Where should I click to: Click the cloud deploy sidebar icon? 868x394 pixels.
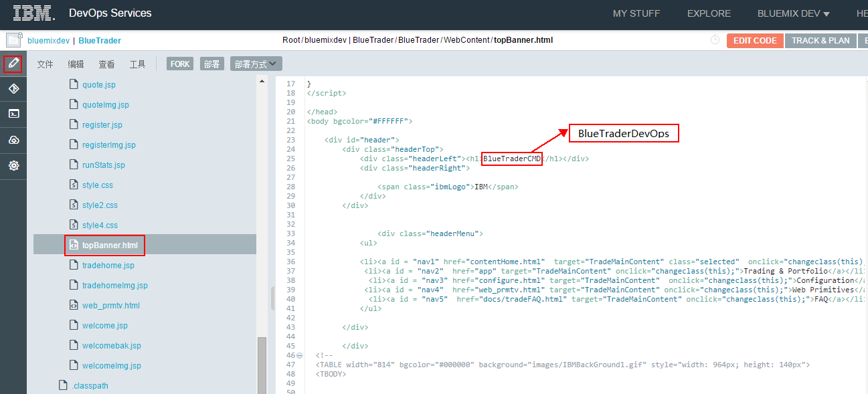click(13, 140)
